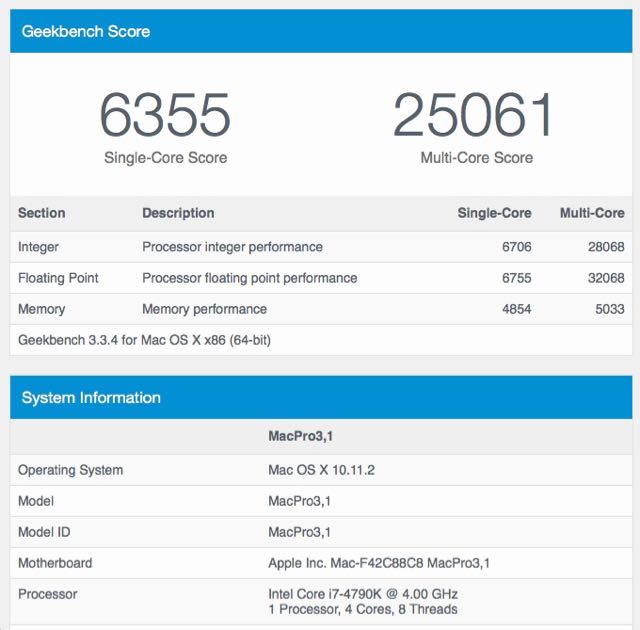
Task: Click the 'Multi-Core Score' label
Action: [x=477, y=158]
